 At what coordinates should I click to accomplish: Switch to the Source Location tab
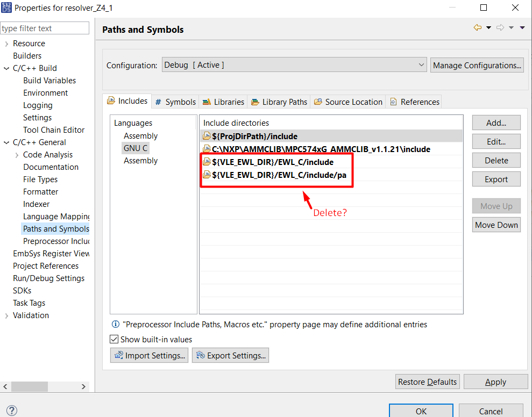click(x=348, y=102)
